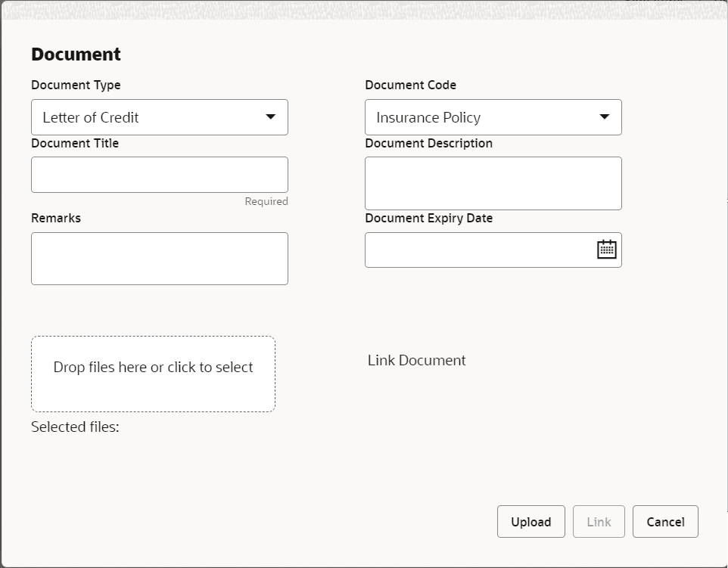Click the file drop zone to select files
The image size is (728, 568).
click(x=153, y=373)
